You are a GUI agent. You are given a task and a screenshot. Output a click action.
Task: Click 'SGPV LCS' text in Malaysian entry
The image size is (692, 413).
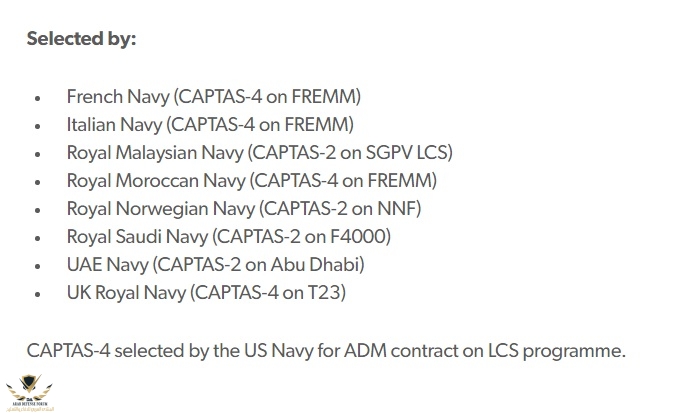tap(407, 153)
